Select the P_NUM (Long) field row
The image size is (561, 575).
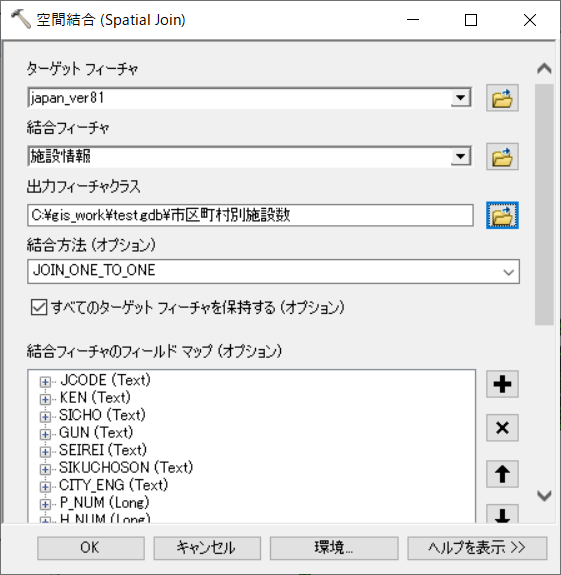[x=105, y=503]
